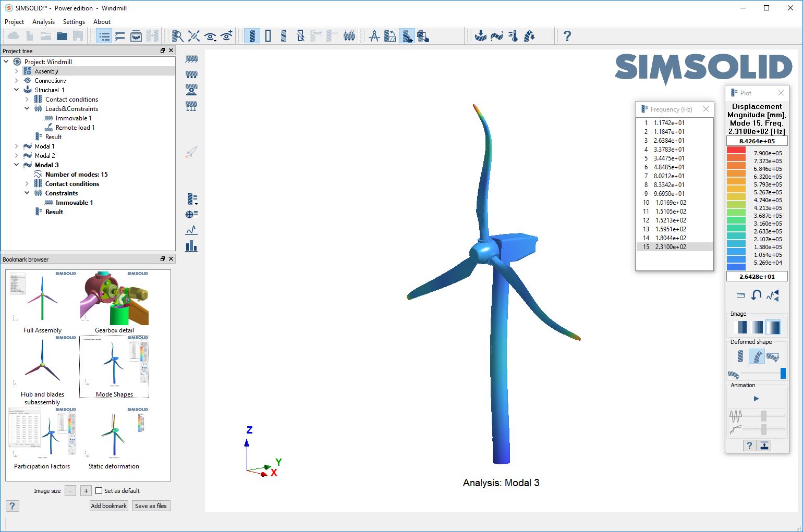The width and height of the screenshot is (803, 532).
Task: Click the help question button in Plot panel
Action: click(749, 446)
